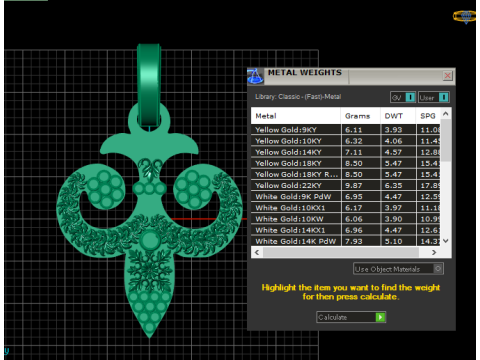480x360 pixels.
Task: Click DWT value 4.06
Action: tap(393, 141)
